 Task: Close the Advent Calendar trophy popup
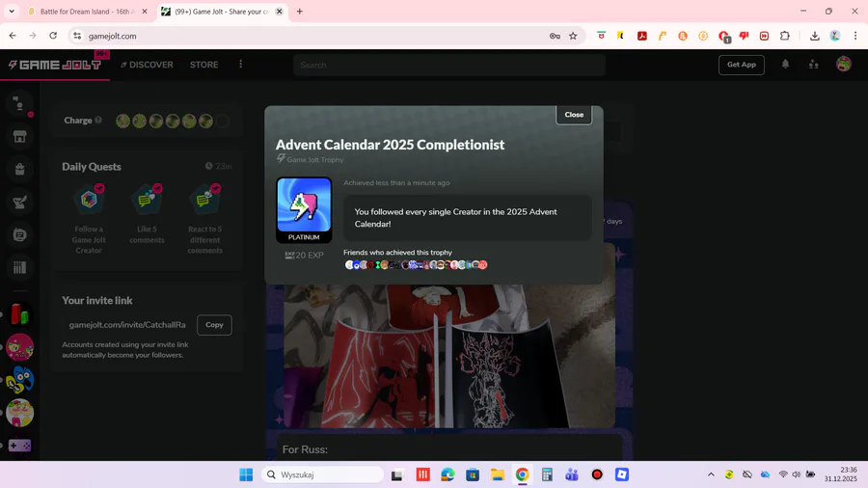pos(574,115)
